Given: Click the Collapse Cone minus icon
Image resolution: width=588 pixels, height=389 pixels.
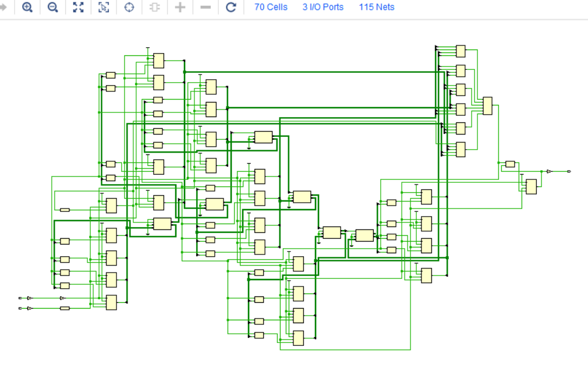Looking at the screenshot, I should [205, 8].
